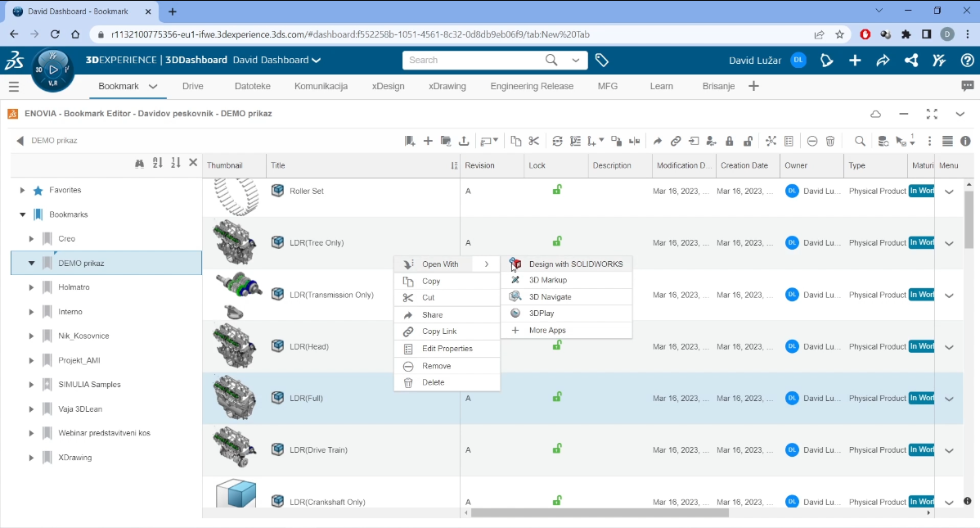The width and height of the screenshot is (980, 528).
Task: Click the Lock padlock icon in the toolbar
Action: coord(729,141)
